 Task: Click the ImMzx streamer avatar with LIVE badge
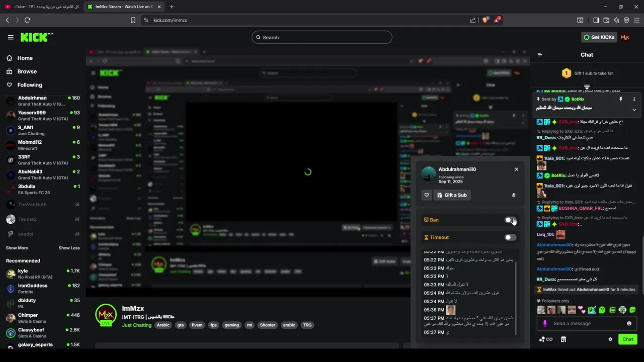click(x=106, y=315)
